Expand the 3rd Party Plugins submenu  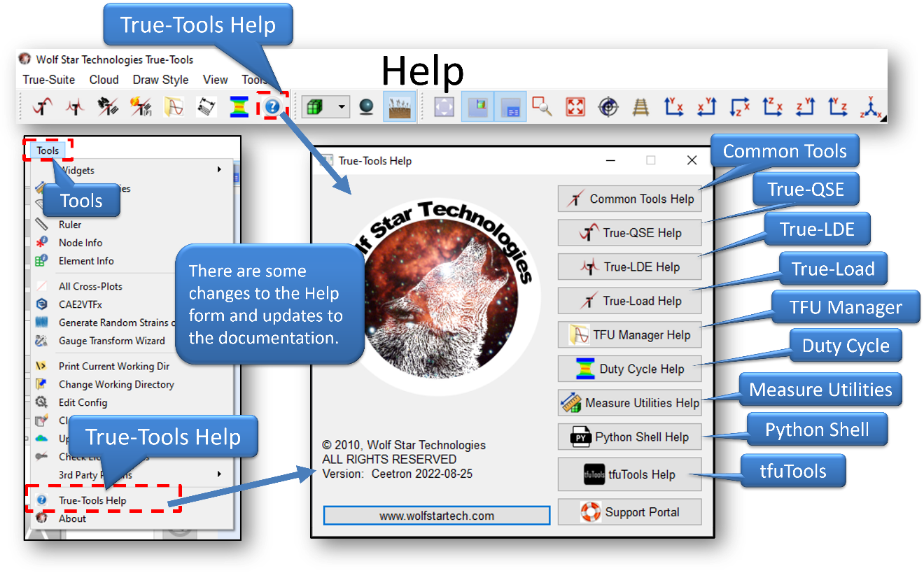[x=219, y=474]
